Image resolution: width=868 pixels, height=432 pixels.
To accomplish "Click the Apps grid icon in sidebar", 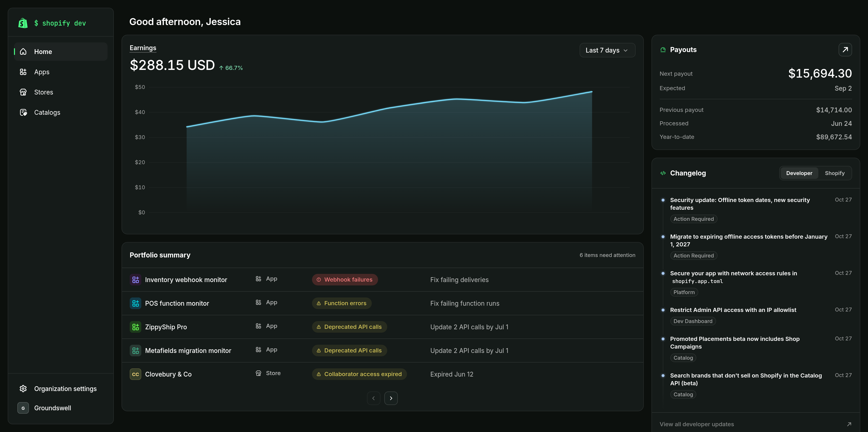I will (x=23, y=72).
